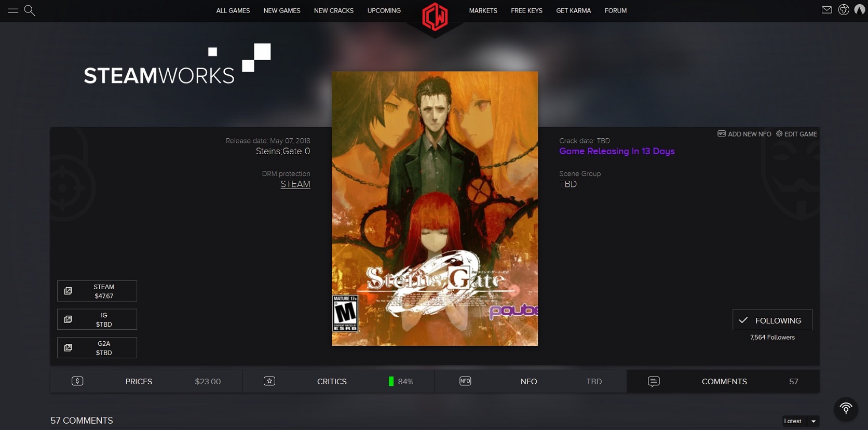Click the gear icon beside Edit Game
868x430 pixels.
pyautogui.click(x=779, y=133)
